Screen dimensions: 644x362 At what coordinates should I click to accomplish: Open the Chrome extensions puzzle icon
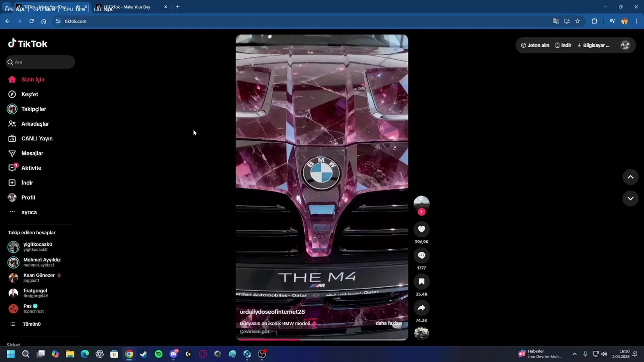[594, 21]
